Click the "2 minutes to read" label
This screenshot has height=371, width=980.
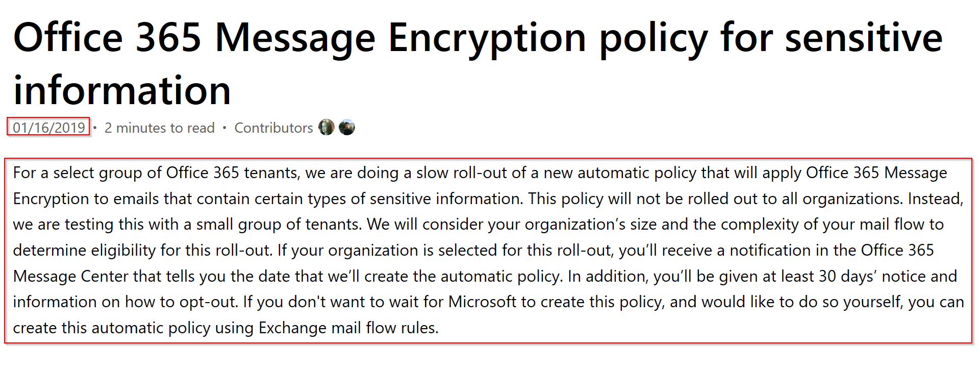point(160,128)
